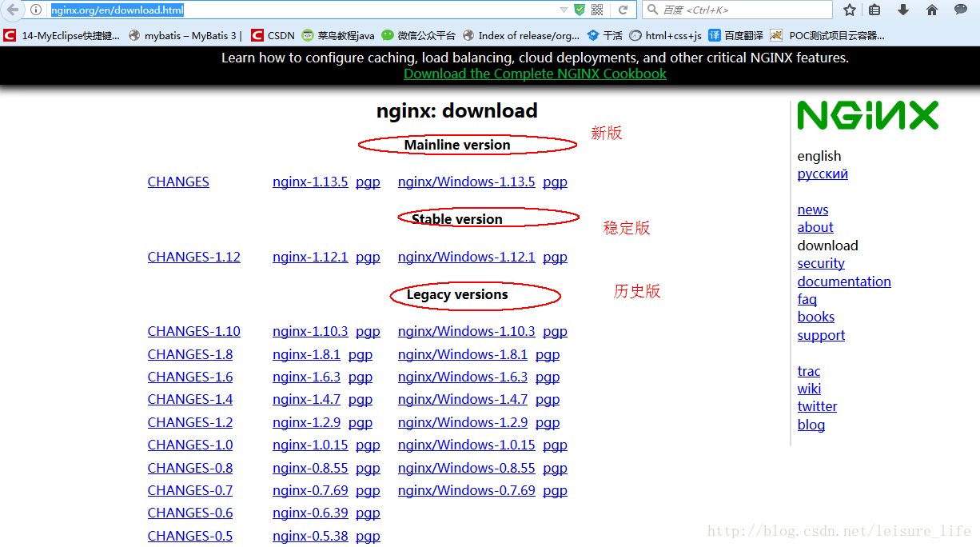Open pgp signature next to nginx-0.6.39
Screen dimensions: 980x547
click(368, 513)
